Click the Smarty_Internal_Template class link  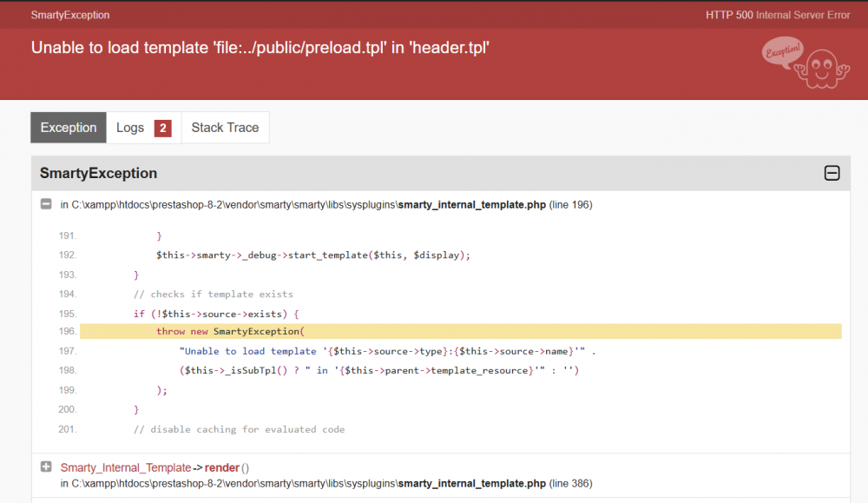126,467
